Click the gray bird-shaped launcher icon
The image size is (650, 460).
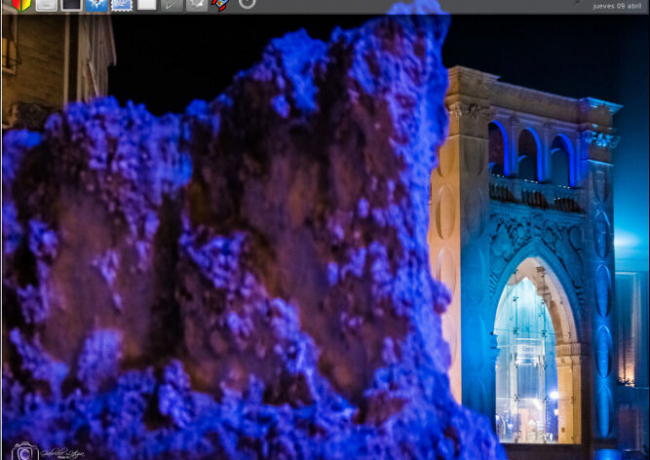(197, 4)
